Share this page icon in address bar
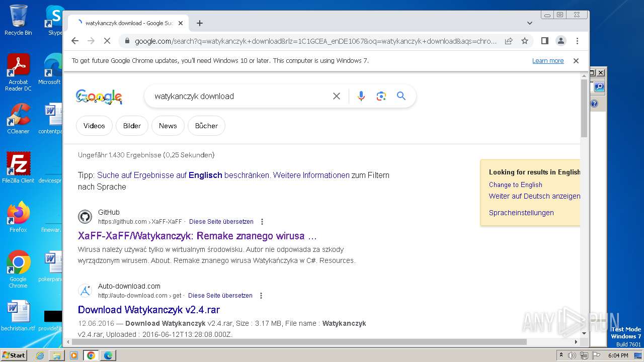644x362 pixels. pos(509,41)
